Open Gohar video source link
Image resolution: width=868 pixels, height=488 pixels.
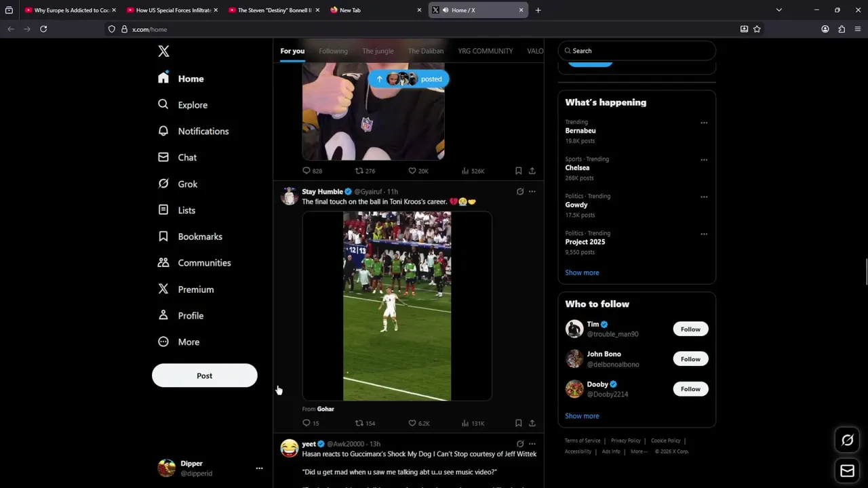[x=325, y=409]
